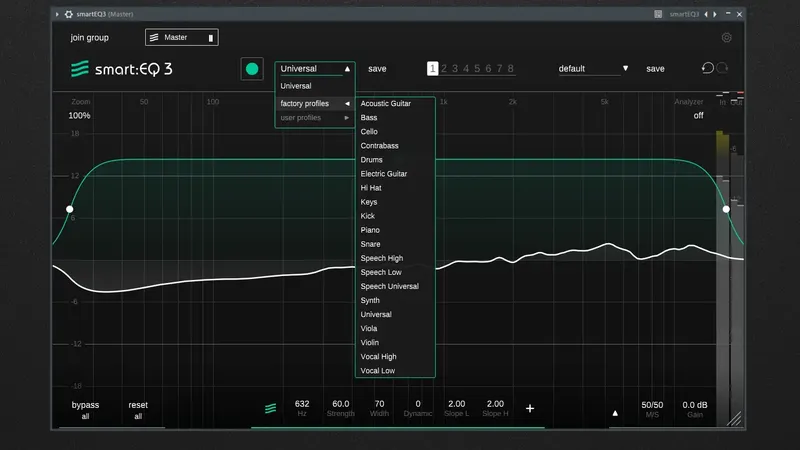The width and height of the screenshot is (800, 450).
Task: Open the Zoom 100% selector
Action: point(80,116)
